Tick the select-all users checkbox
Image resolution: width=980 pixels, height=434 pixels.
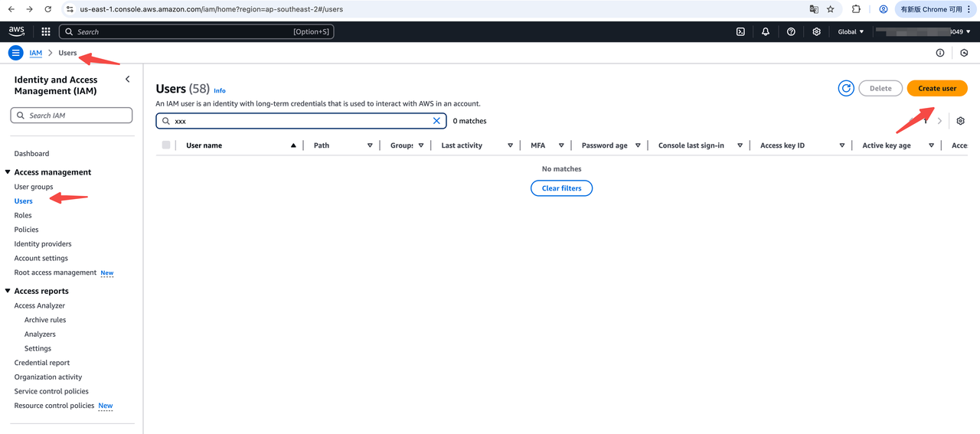pos(166,145)
